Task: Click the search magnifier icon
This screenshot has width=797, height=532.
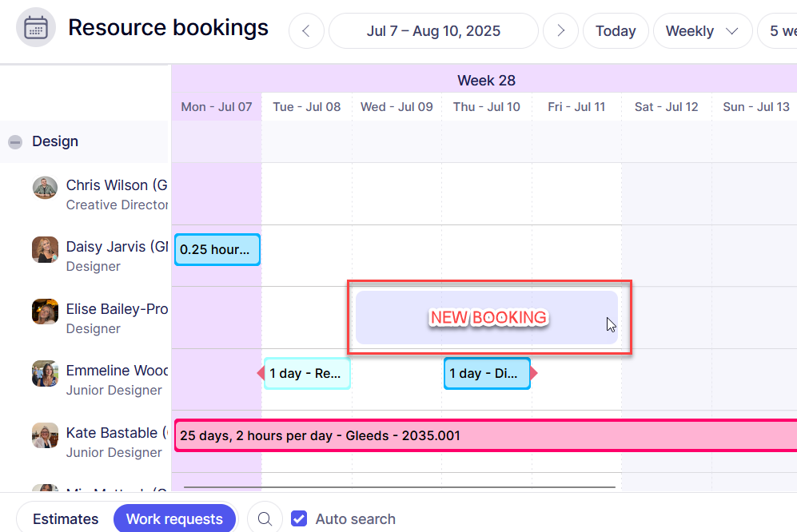Action: point(265,519)
